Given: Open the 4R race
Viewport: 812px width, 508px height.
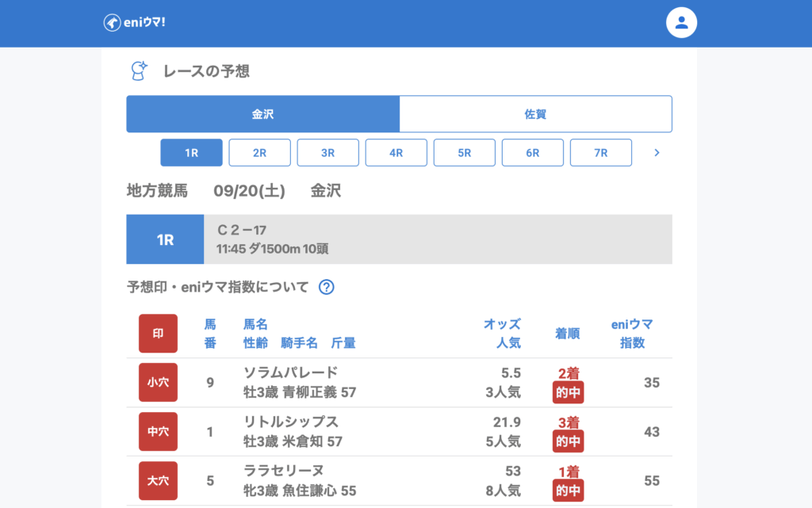Looking at the screenshot, I should coord(396,153).
